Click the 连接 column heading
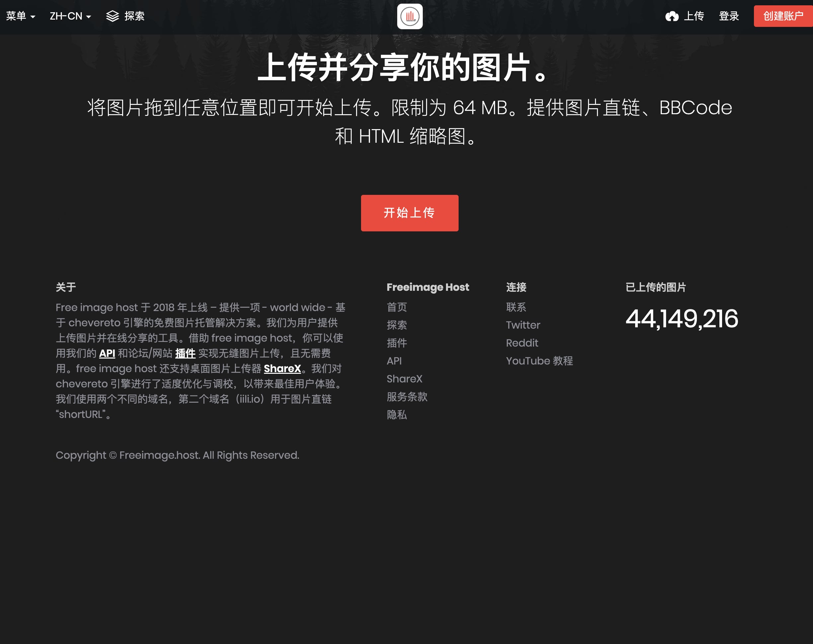 tap(516, 287)
